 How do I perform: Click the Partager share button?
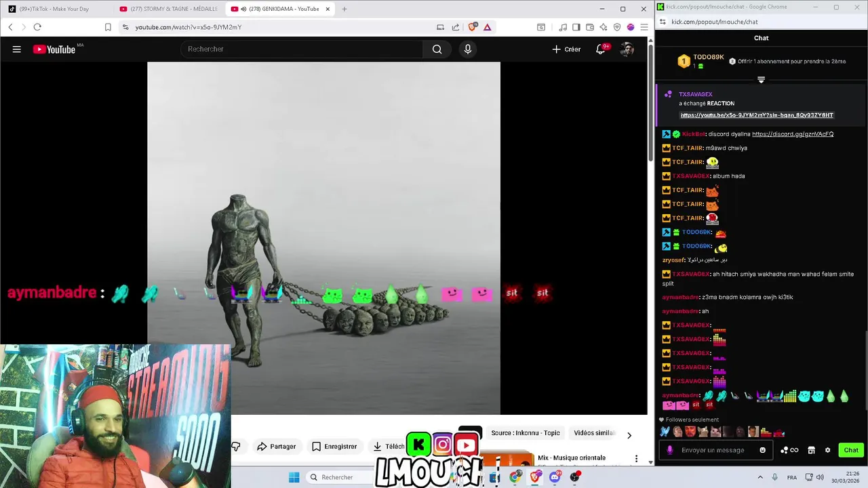[277, 447]
